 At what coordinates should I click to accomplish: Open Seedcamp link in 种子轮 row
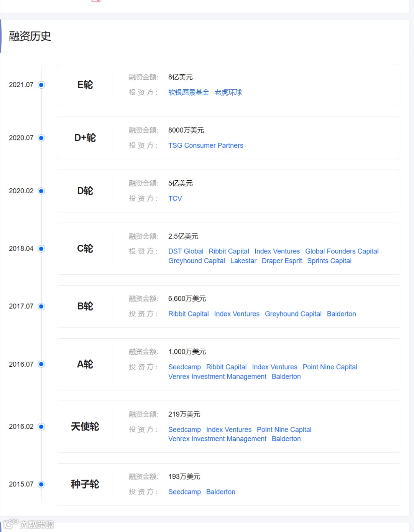(184, 492)
